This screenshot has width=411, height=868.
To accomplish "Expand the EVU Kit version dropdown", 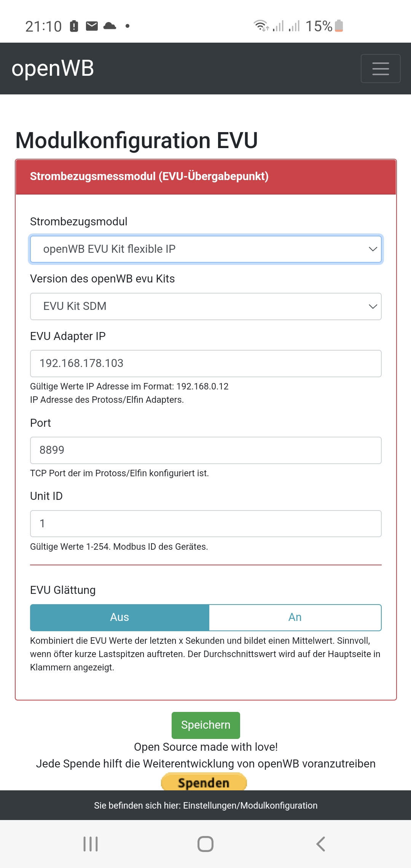I will (x=205, y=306).
